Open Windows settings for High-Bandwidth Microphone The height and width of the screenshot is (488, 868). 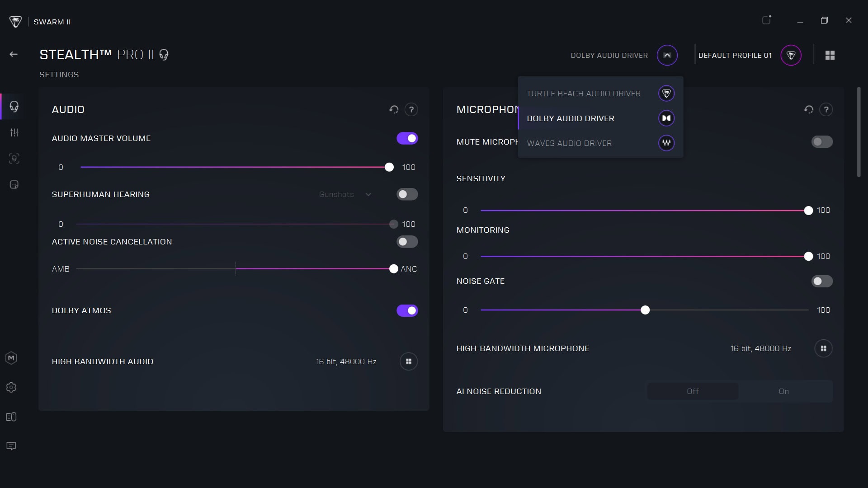coord(823,348)
